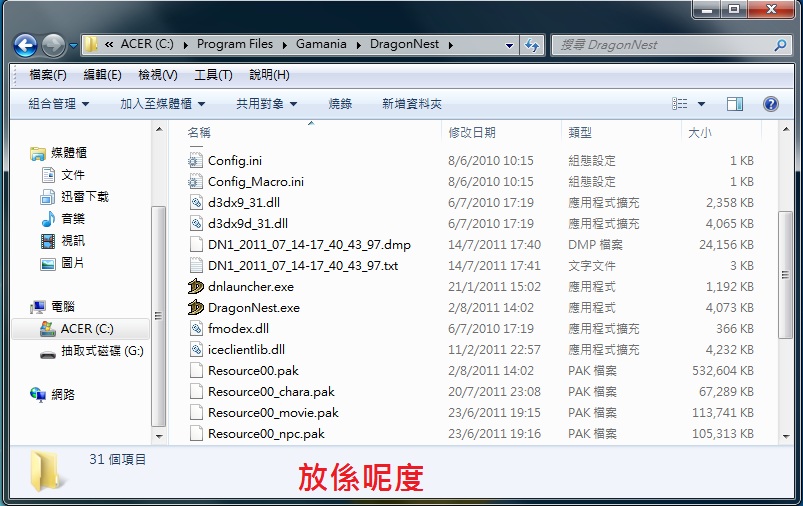The image size is (803, 506).
Task: Select Config.ini file icon
Action: click(x=196, y=161)
